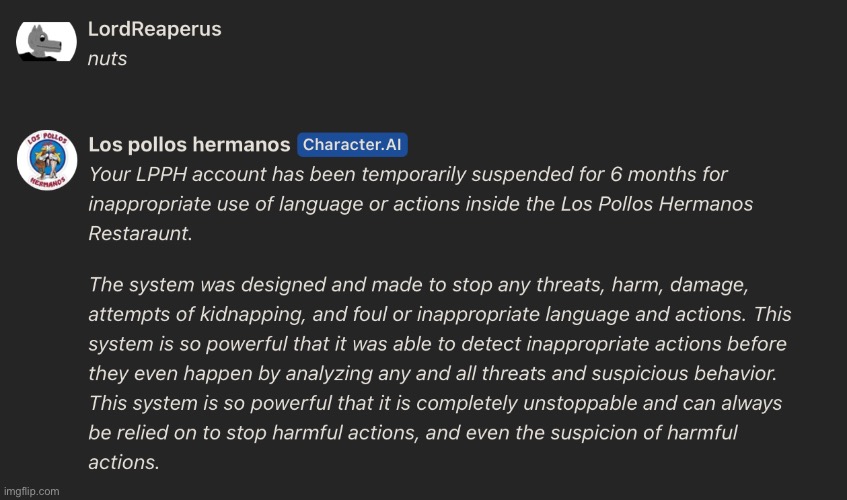Click the misspelled word 'Restaraunt.'

coord(140,233)
